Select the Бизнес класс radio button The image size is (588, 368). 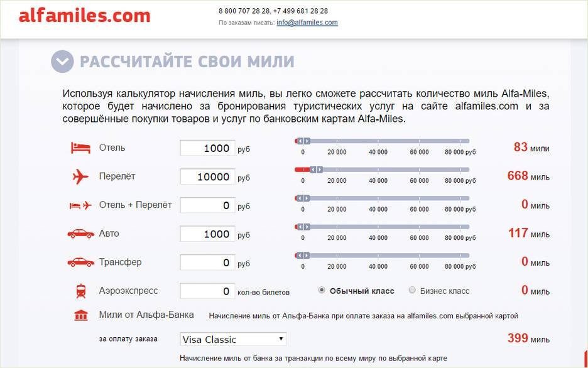pyautogui.click(x=412, y=291)
